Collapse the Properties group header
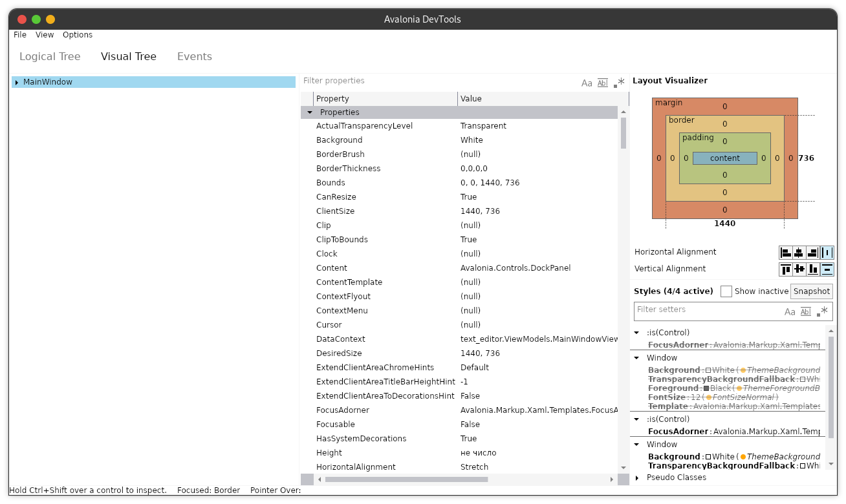 (310, 112)
